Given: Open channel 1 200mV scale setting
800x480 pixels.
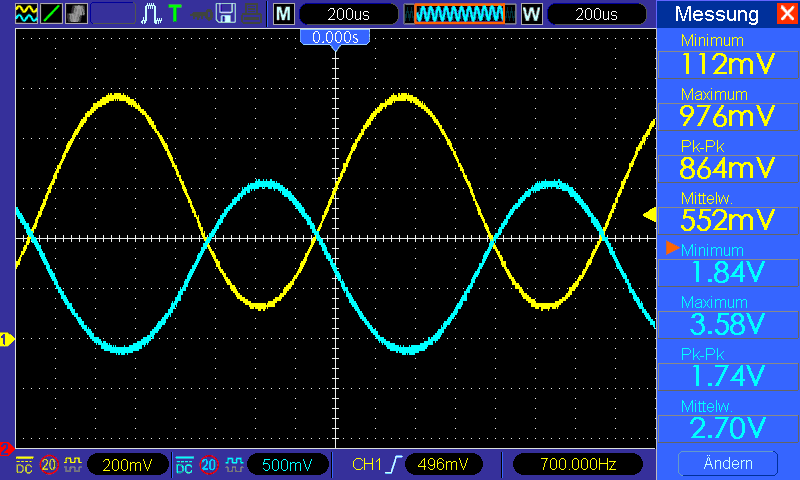Looking at the screenshot, I should [x=127, y=464].
